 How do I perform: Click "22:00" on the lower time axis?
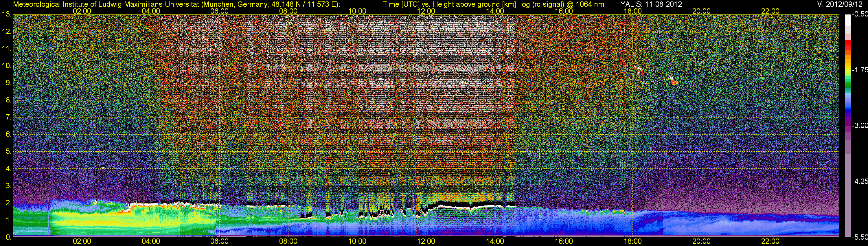click(770, 242)
